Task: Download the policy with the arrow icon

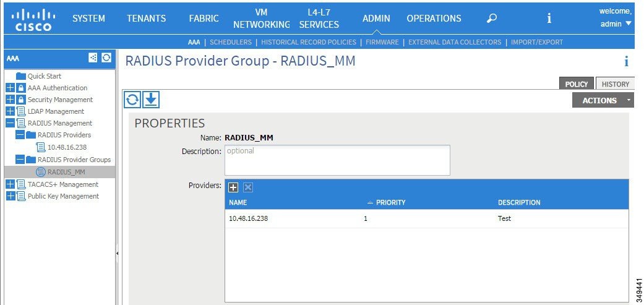Action: click(151, 100)
